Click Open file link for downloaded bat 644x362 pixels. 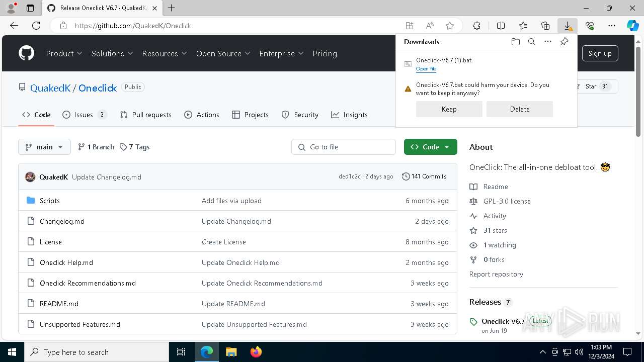coord(426,69)
